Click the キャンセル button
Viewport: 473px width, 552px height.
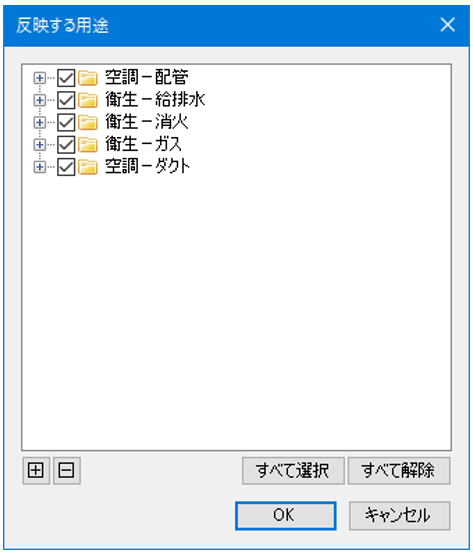(399, 515)
